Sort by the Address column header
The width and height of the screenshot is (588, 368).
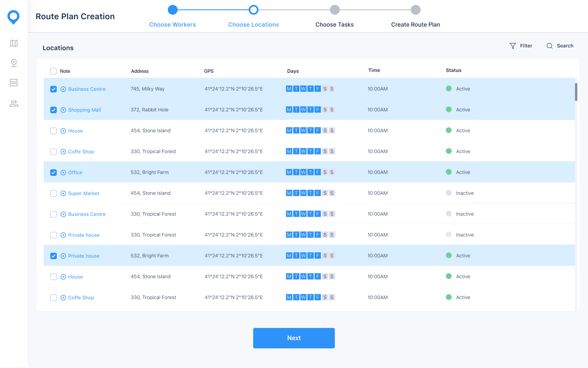[140, 71]
